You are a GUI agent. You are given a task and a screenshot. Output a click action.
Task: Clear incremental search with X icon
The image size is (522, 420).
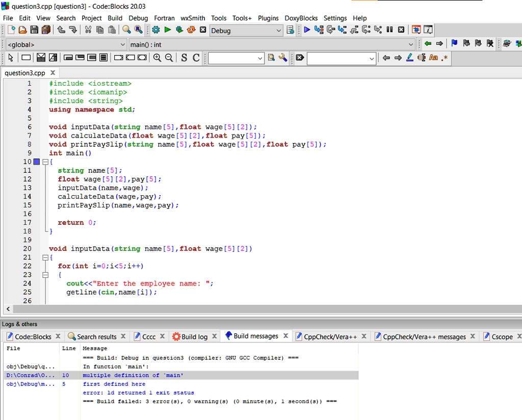tap(300, 58)
